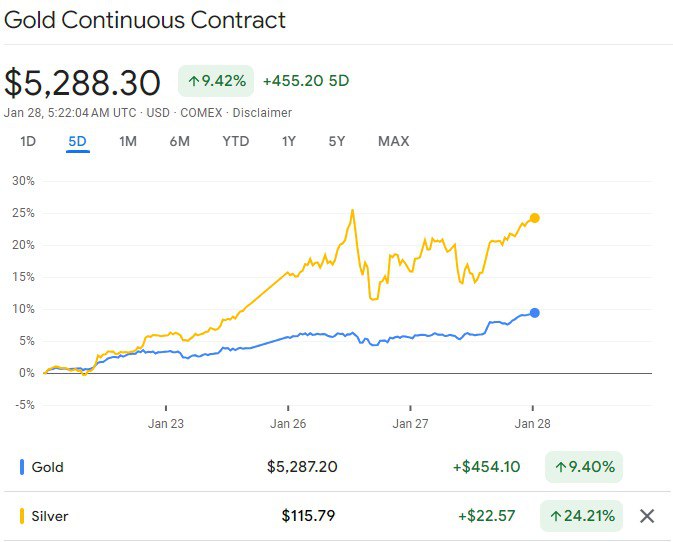Switch to the 5Y chart range
This screenshot has width=673, height=542.
tap(337, 141)
